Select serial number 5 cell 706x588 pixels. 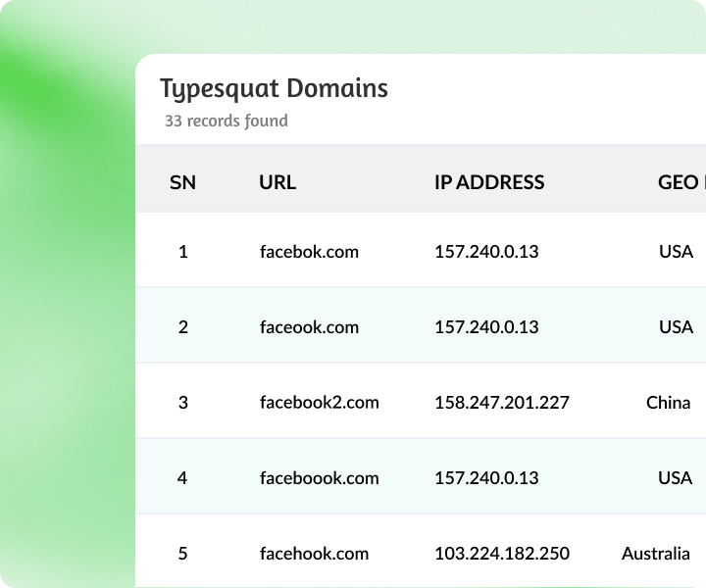tap(182, 554)
